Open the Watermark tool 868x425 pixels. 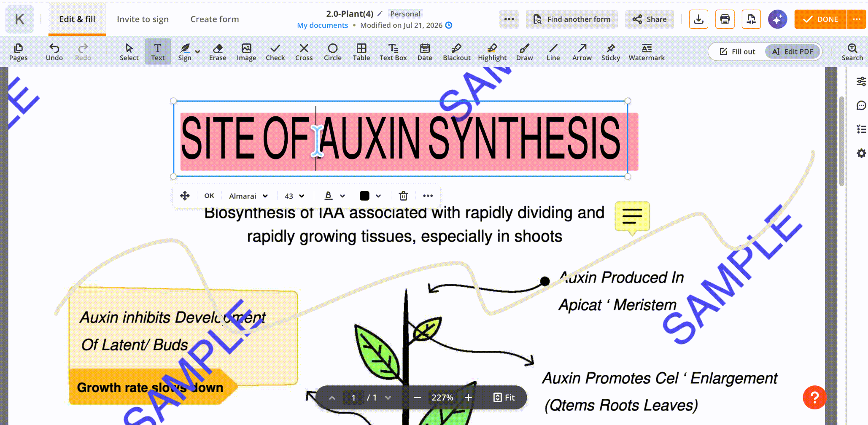pos(647,52)
